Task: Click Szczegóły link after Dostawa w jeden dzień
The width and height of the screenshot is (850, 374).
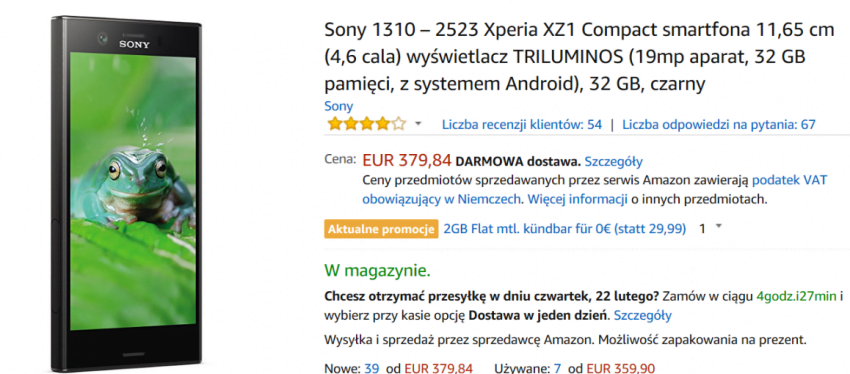Action: point(642,315)
